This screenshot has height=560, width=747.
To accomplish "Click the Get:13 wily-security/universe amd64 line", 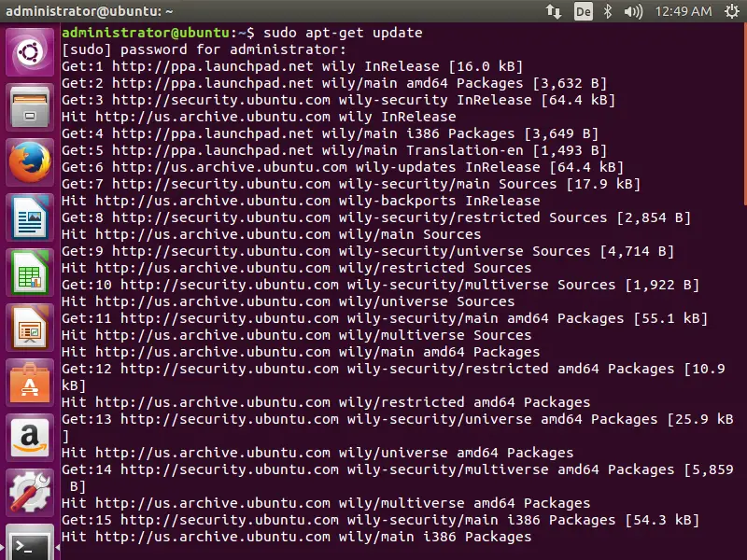I will (x=398, y=427).
